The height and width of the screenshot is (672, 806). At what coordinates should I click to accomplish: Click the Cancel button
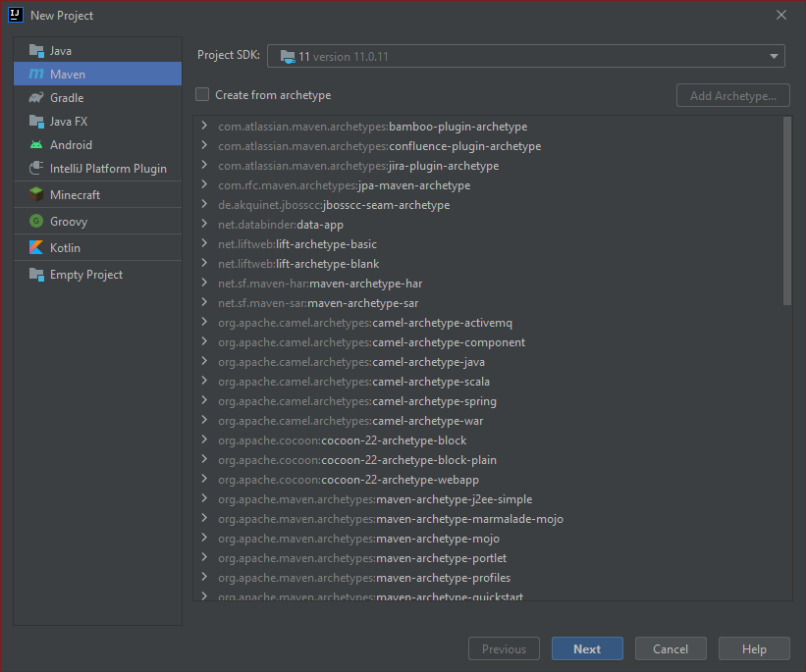coord(671,648)
